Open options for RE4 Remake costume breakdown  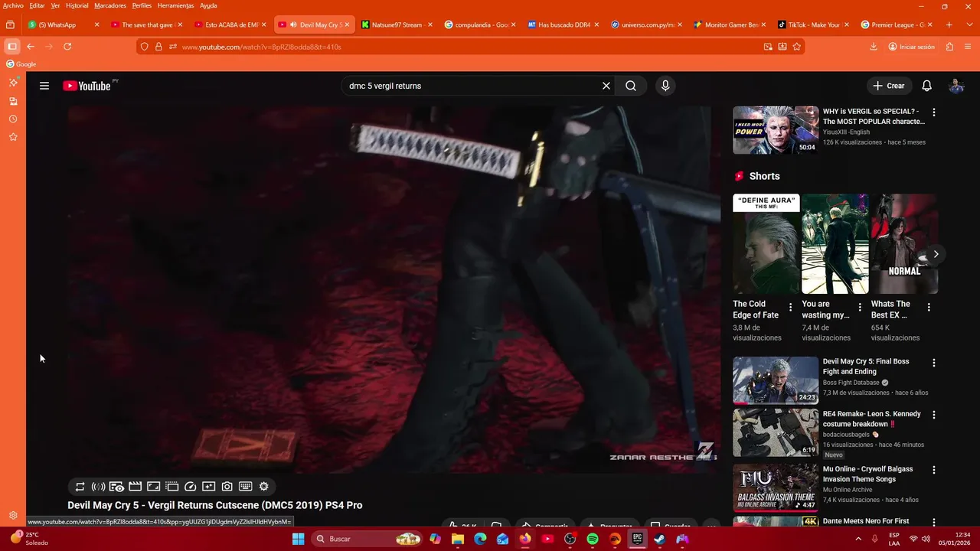point(933,415)
